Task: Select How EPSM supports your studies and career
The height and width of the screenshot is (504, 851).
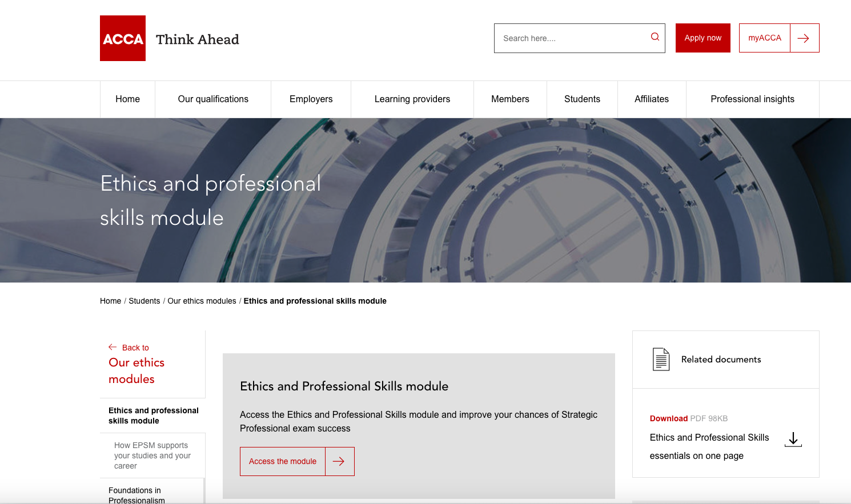Action: click(x=151, y=455)
